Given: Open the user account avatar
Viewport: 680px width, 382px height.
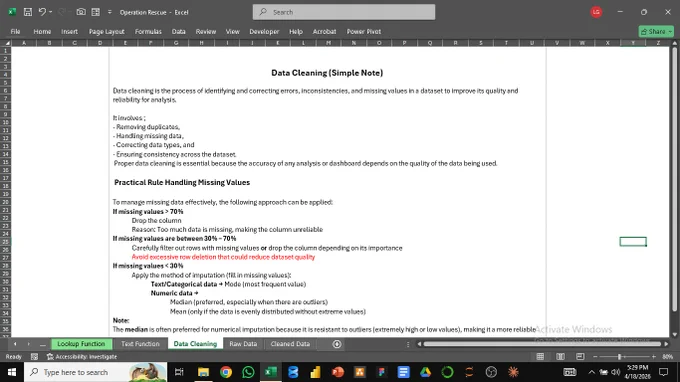Looking at the screenshot, I should (x=596, y=12).
